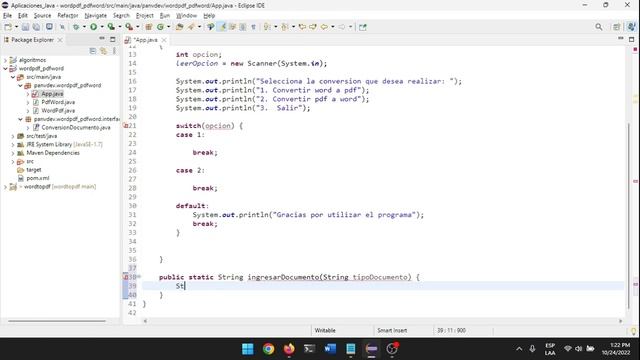
Task: Click the External Tools run icon
Action: tap(129, 27)
